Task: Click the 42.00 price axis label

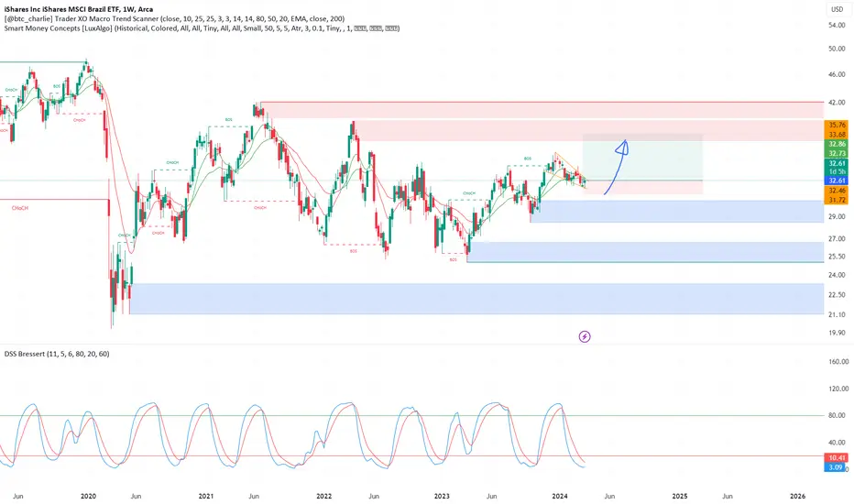Action: coord(837,102)
